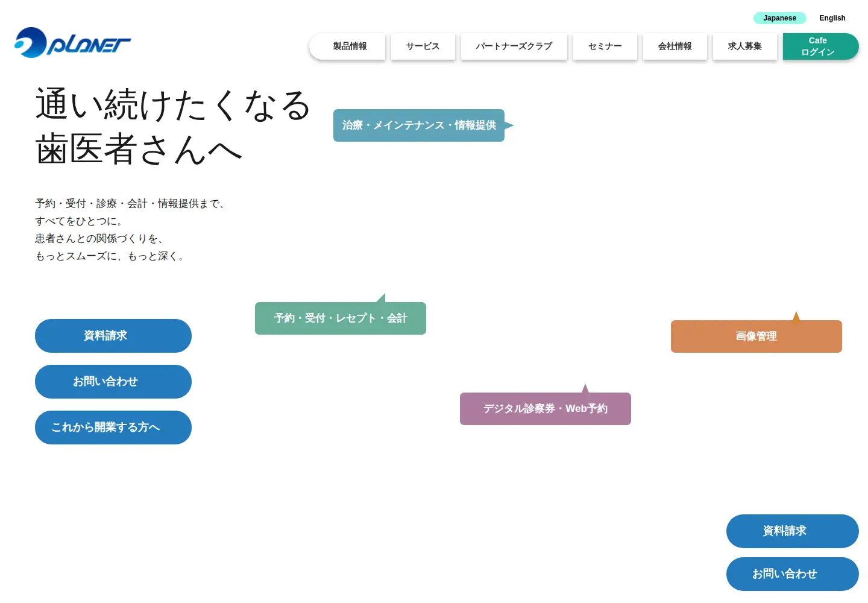Click the headline 通い続けたくなる歯医者さんへ
Viewport: 868px width, 603px height.
click(x=172, y=127)
